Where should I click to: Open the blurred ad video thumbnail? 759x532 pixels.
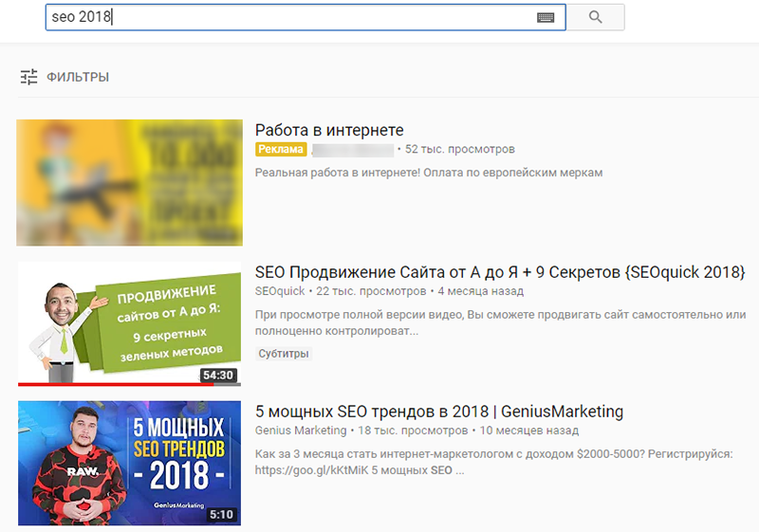click(x=129, y=183)
